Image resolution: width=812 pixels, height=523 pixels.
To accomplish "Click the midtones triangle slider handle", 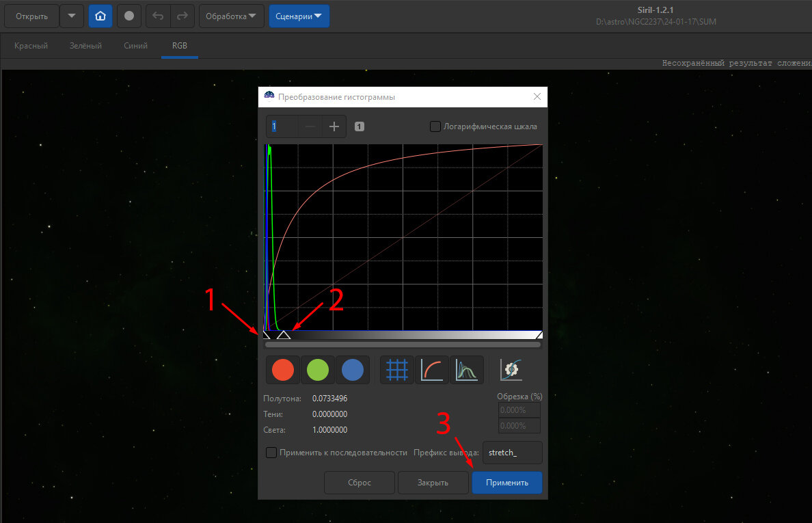I will [283, 334].
